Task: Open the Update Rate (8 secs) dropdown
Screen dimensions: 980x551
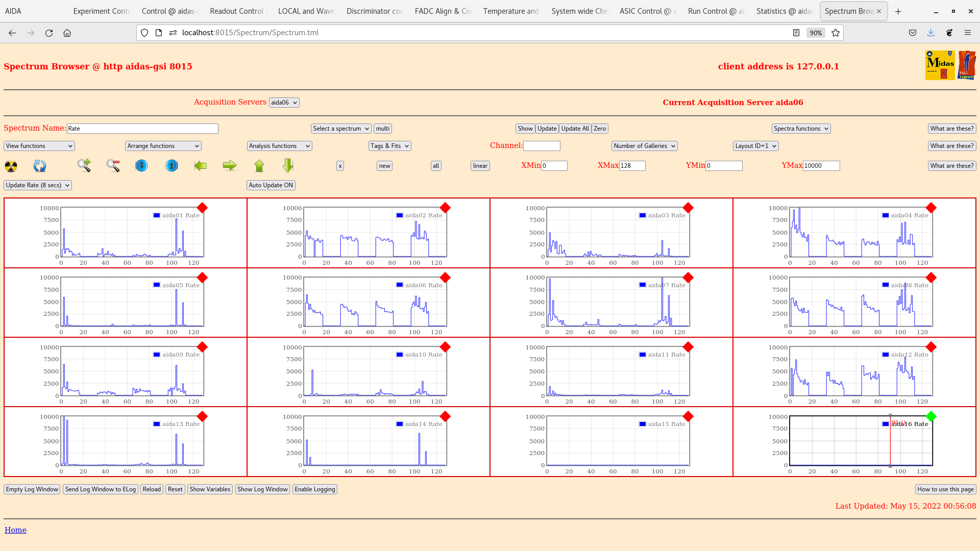Action: 38,185
